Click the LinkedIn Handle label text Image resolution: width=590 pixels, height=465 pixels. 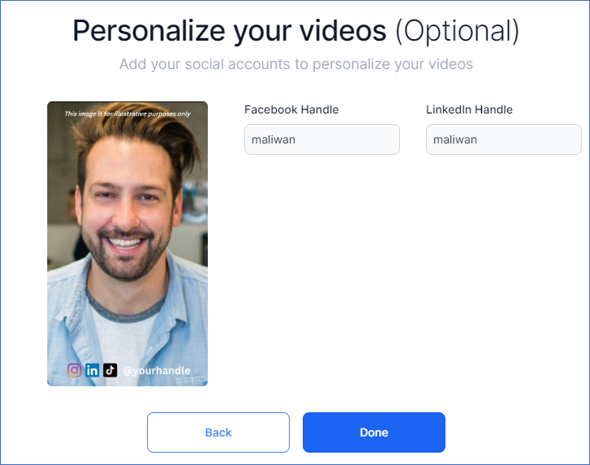coord(469,109)
